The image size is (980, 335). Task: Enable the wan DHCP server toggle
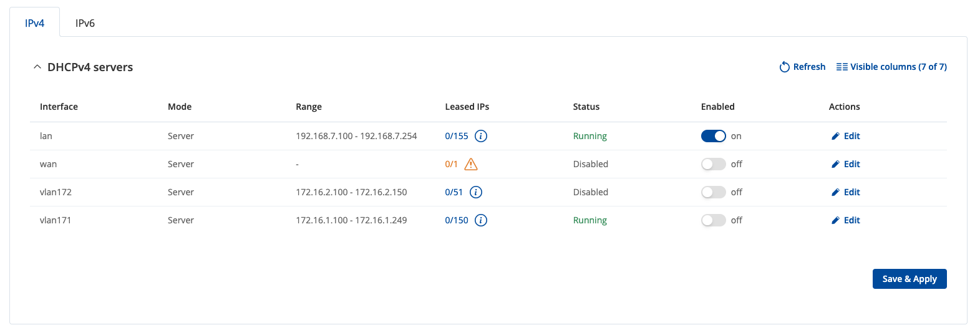pyautogui.click(x=713, y=164)
